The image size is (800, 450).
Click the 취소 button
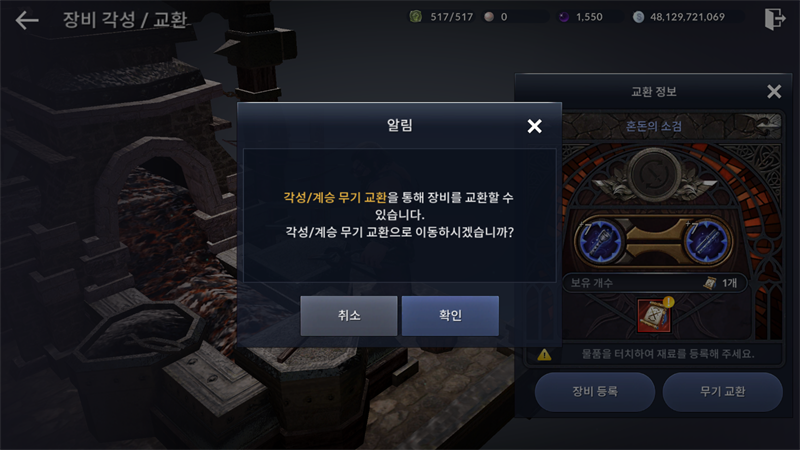click(348, 316)
